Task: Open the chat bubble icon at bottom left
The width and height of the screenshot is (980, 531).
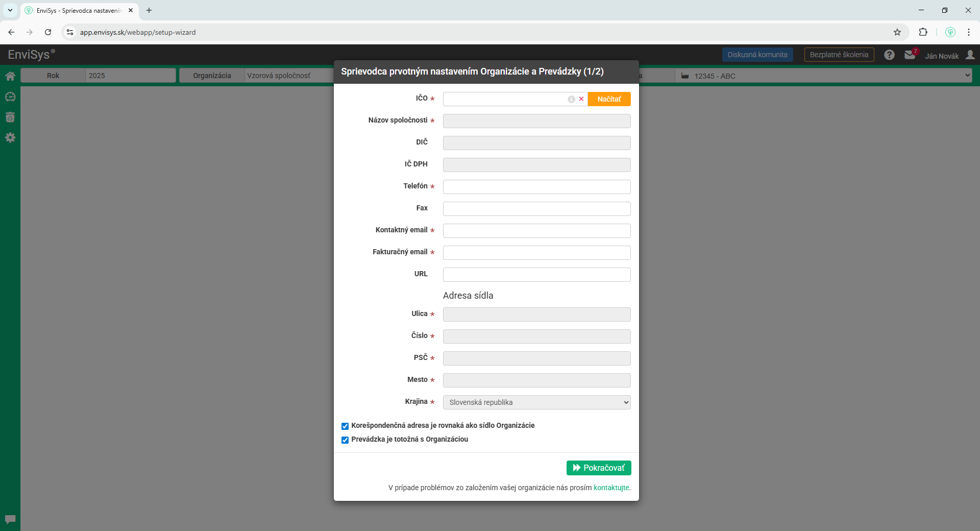Action: pos(10,519)
